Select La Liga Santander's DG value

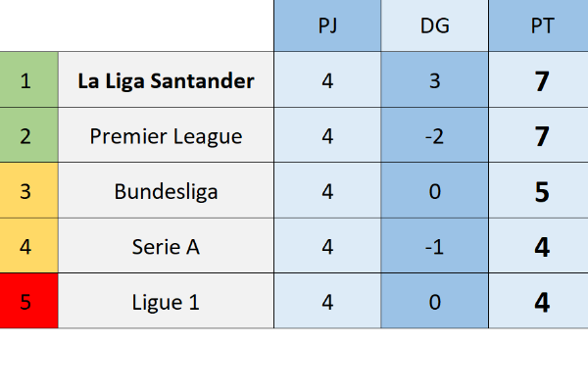pyautogui.click(x=434, y=80)
